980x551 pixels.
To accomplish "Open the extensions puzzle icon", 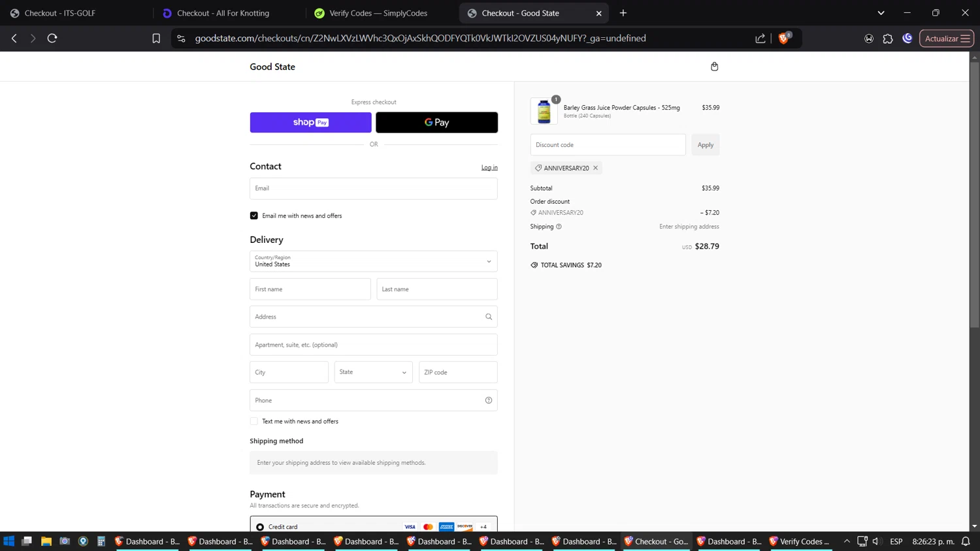I will (x=888, y=39).
